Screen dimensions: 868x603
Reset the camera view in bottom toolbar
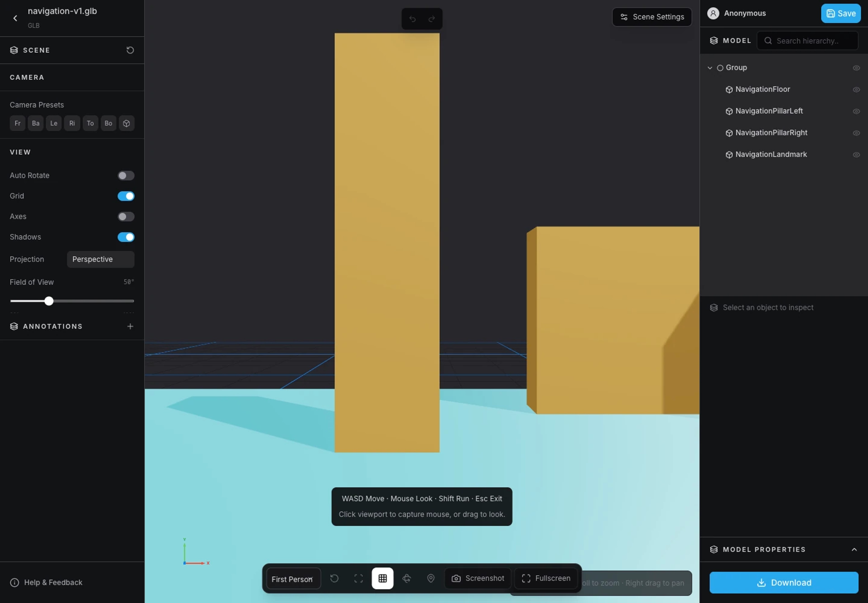(334, 578)
